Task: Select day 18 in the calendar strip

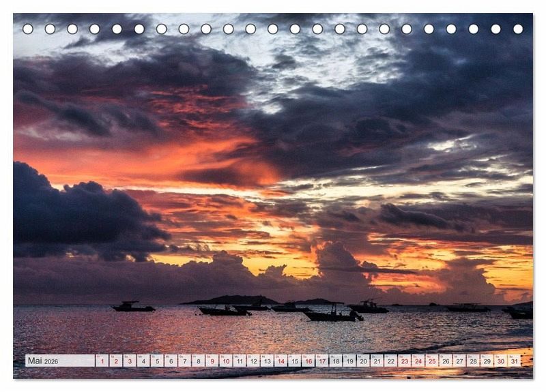Action: pos(336,361)
